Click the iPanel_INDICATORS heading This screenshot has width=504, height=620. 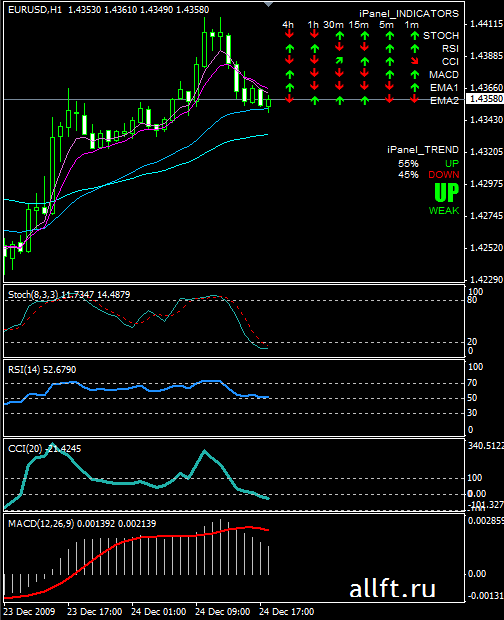pos(409,14)
